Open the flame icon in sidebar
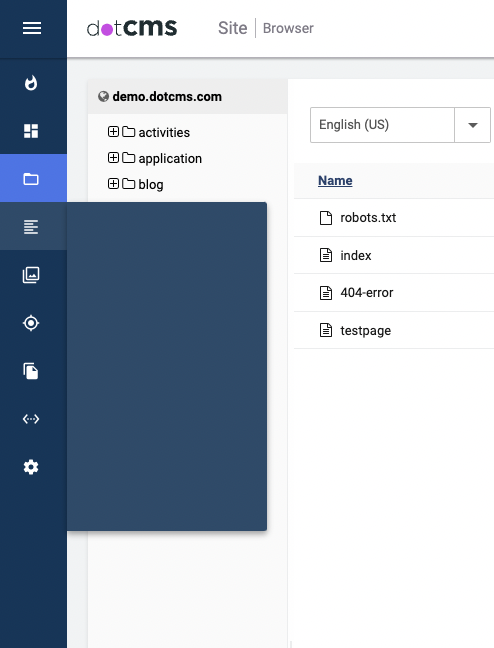Screen dimensions: 494x648 (x=31, y=83)
